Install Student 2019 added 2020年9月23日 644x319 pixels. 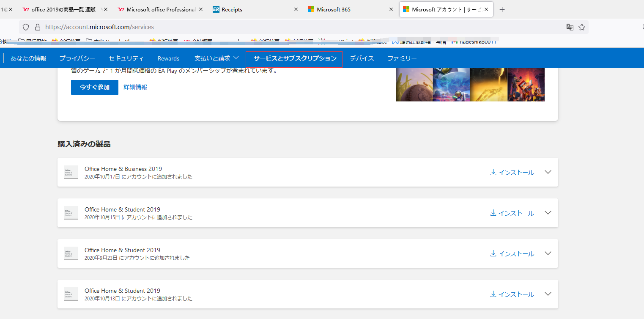click(x=512, y=254)
